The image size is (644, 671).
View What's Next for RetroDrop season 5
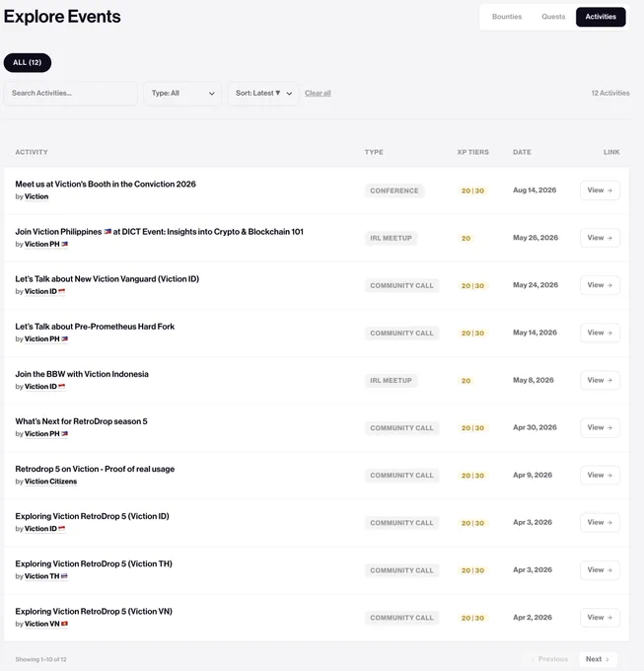pos(600,427)
